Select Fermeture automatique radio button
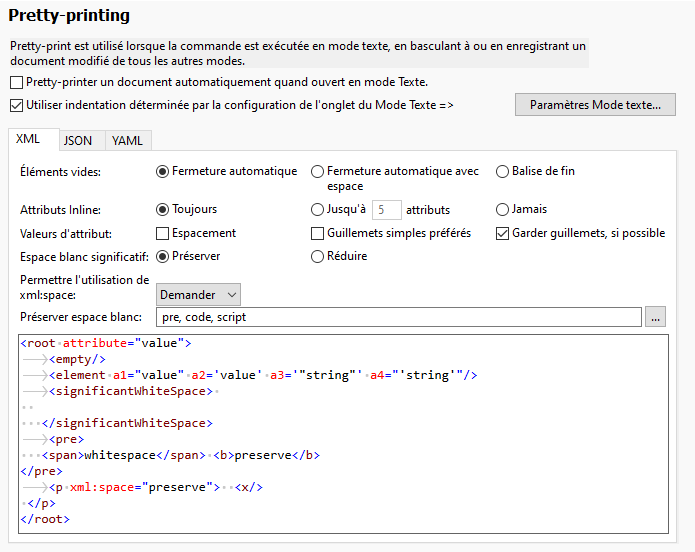The height and width of the screenshot is (552, 695). click(163, 171)
